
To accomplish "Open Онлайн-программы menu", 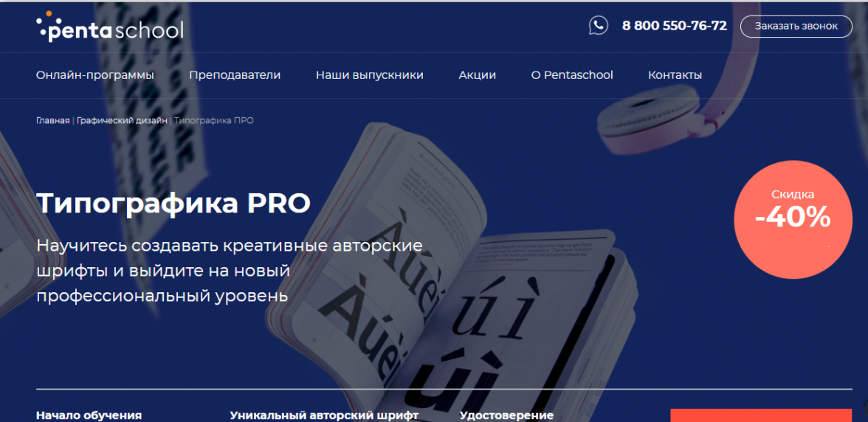I will 95,75.
